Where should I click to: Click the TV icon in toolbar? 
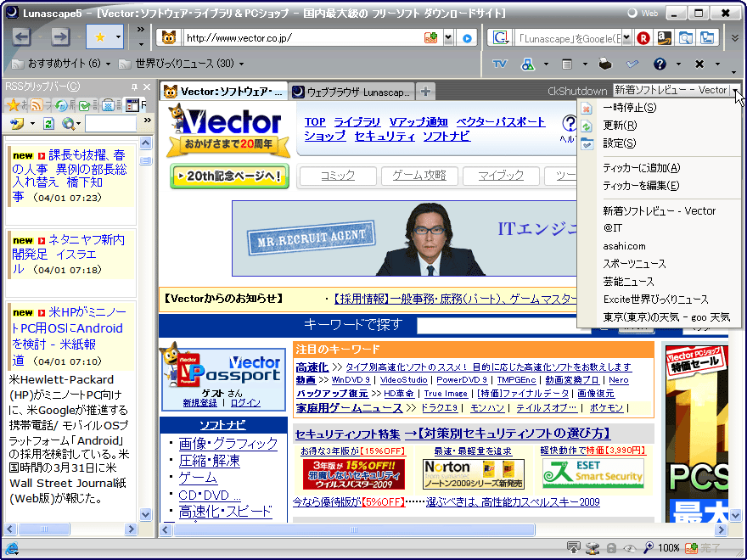coord(500,64)
